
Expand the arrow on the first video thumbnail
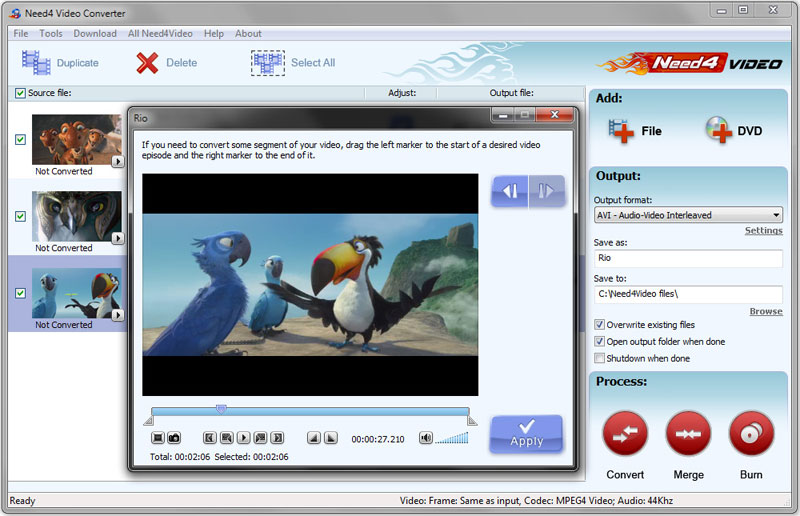point(118,161)
